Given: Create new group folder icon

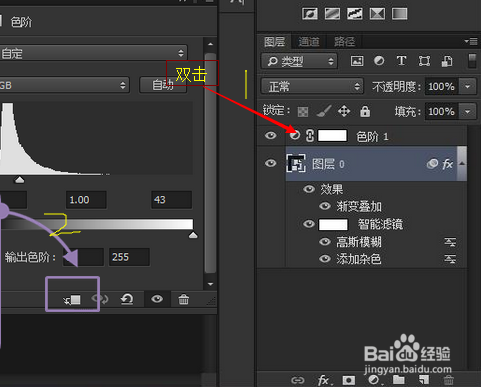Looking at the screenshot, I should point(399,380).
